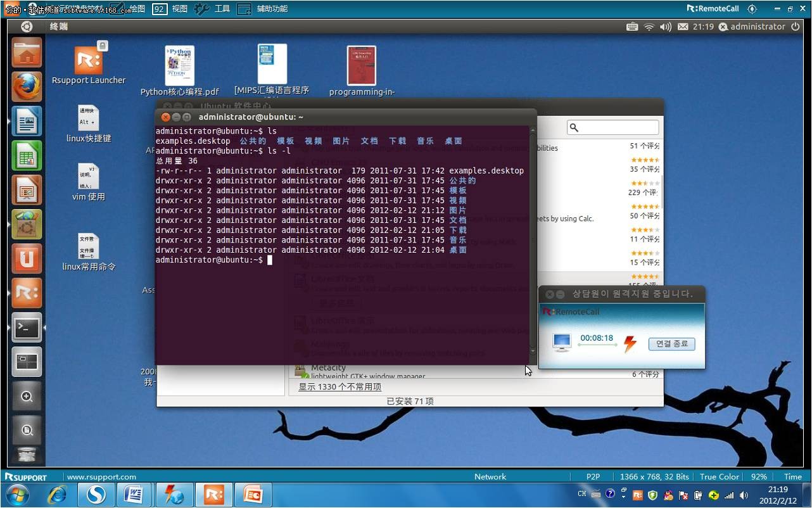Click the 00:08:18 session timer
812x508 pixels.
597,338
